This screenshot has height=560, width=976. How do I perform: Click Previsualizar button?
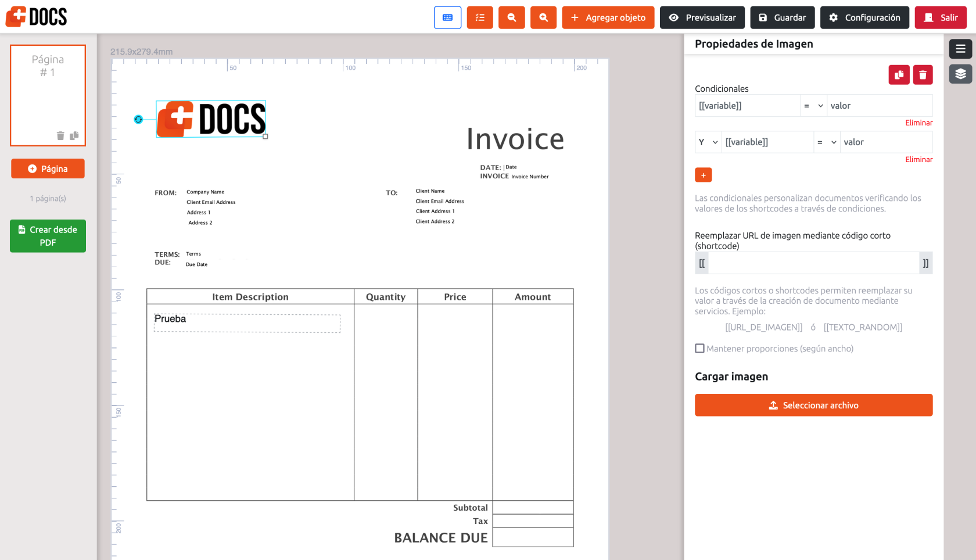(702, 17)
